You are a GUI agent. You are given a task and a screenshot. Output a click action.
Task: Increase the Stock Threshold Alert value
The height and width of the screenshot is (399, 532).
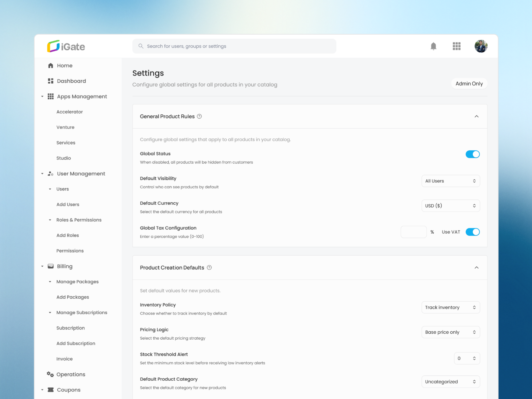point(474,357)
